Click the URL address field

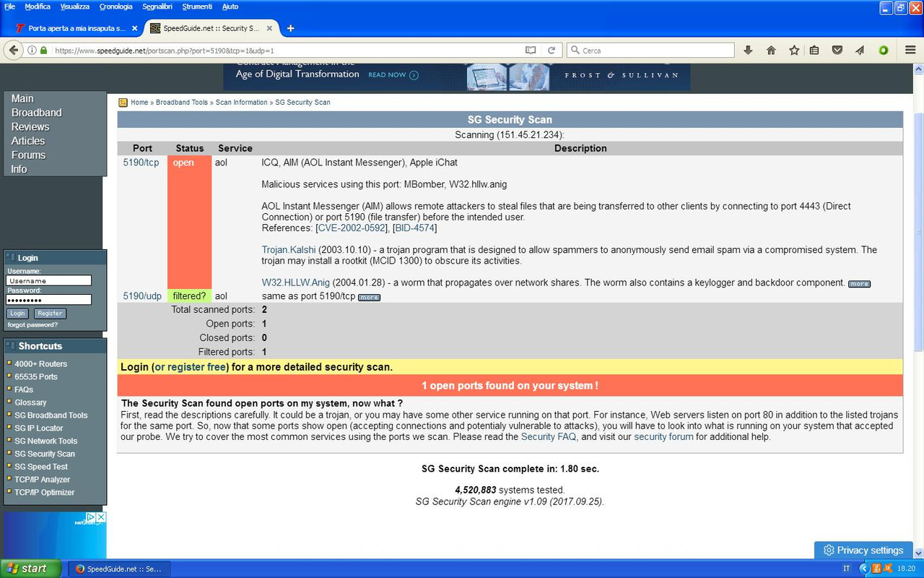[x=289, y=51]
